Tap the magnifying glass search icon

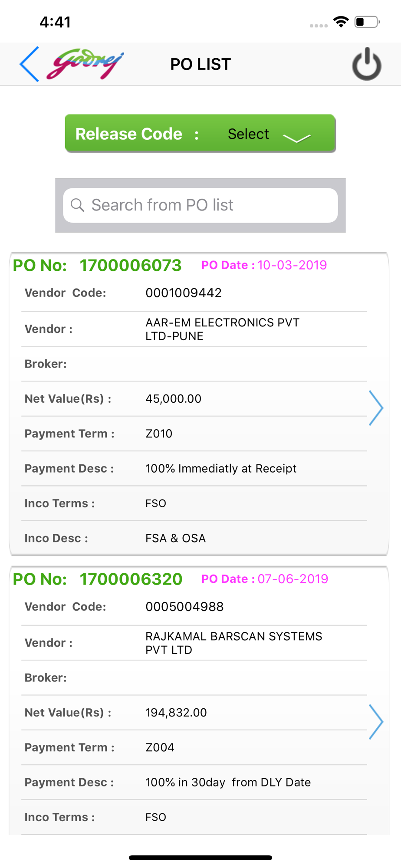click(77, 205)
